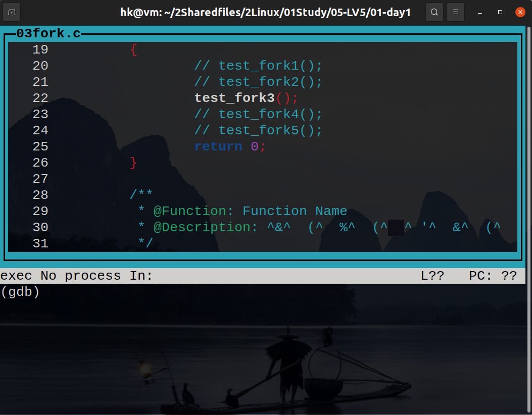Open the terminal hamburger menu
Image resolution: width=532 pixels, height=415 pixels.
click(456, 12)
